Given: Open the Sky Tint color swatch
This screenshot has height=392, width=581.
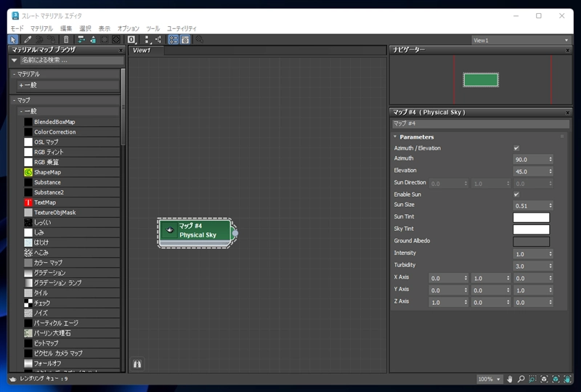Looking at the screenshot, I should [531, 229].
